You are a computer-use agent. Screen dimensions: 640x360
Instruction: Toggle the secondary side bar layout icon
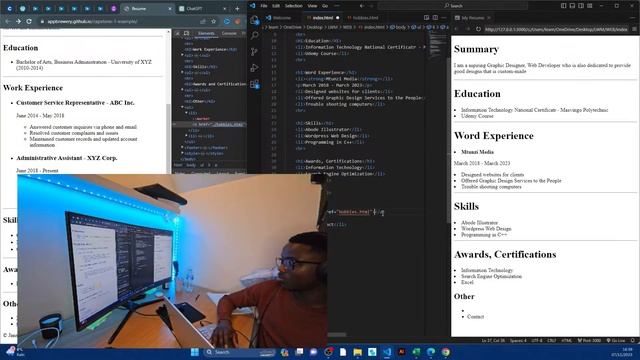coord(581,6)
